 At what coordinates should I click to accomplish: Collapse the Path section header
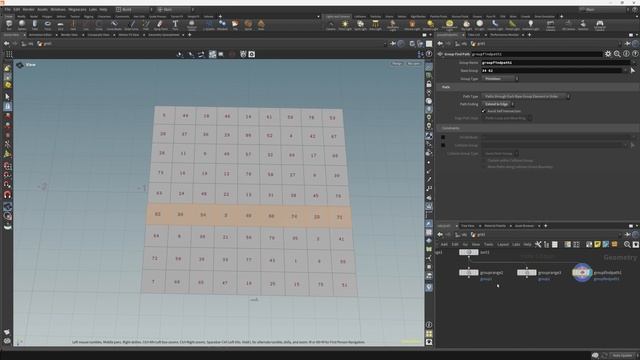(x=537, y=87)
